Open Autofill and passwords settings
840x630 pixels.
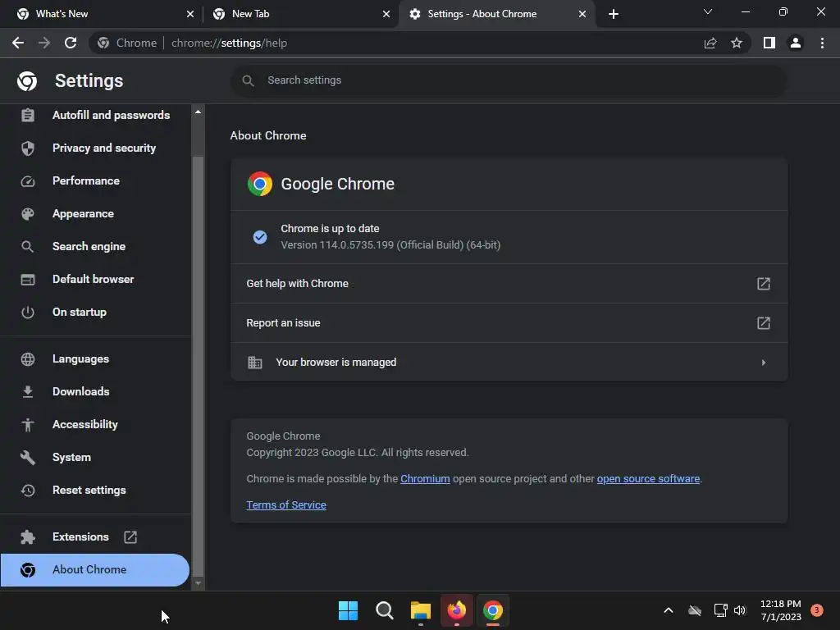(x=111, y=115)
